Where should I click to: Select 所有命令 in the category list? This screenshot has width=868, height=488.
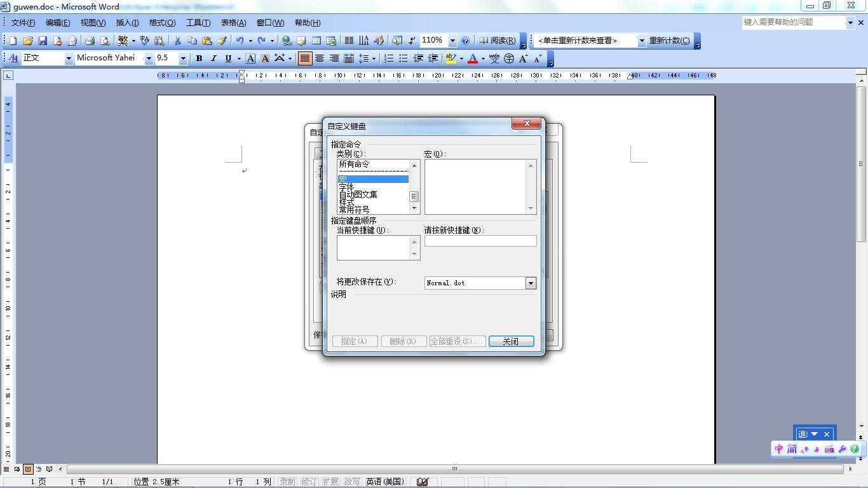[373, 164]
